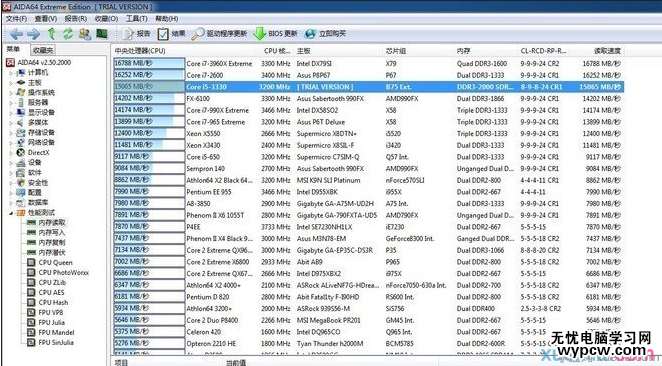Open the 查看(V) menu
The height and width of the screenshot is (366, 662).
pos(46,19)
